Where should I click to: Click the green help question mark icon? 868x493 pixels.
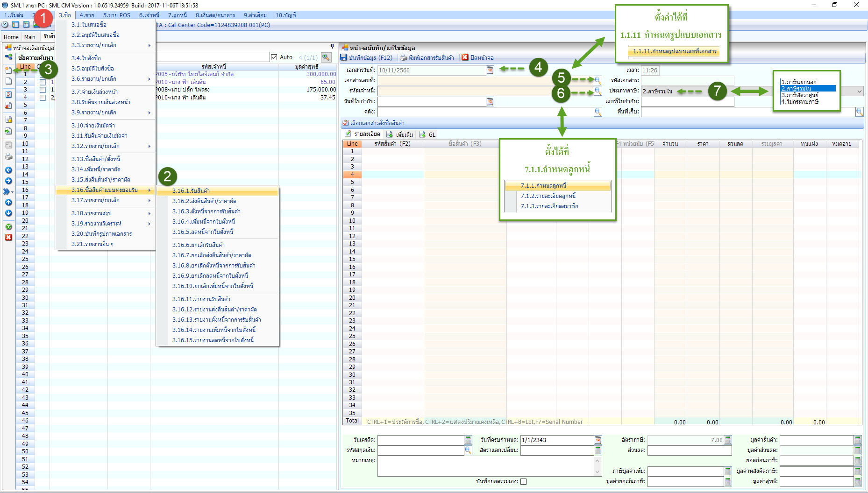point(8,227)
